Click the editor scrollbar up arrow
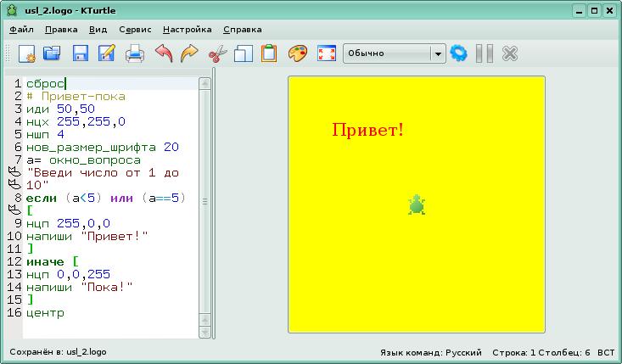The image size is (622, 364). pos(205,83)
